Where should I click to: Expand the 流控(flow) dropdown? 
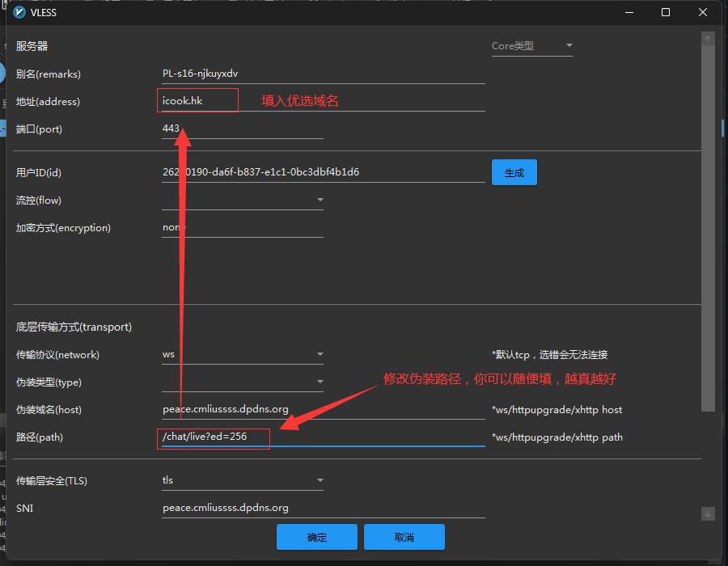[x=243, y=200]
